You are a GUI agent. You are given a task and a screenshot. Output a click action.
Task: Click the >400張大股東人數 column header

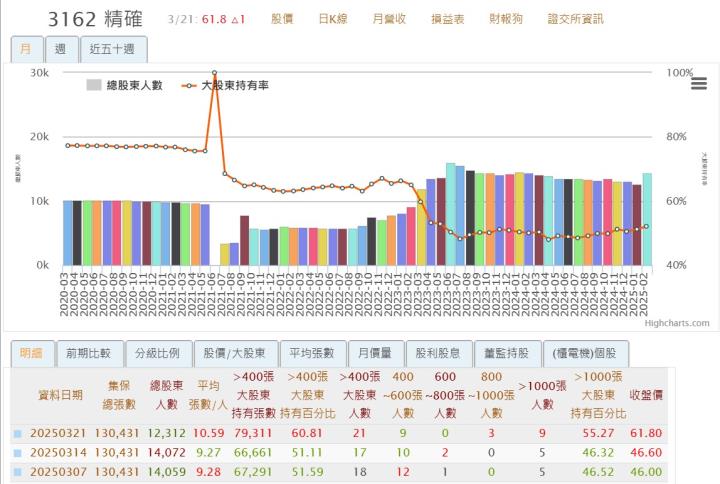[x=360, y=395]
